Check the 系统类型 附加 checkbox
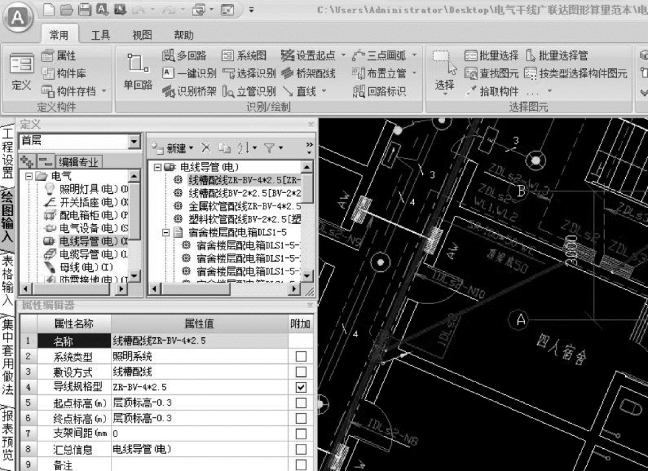This screenshot has height=471, width=648. [x=301, y=356]
